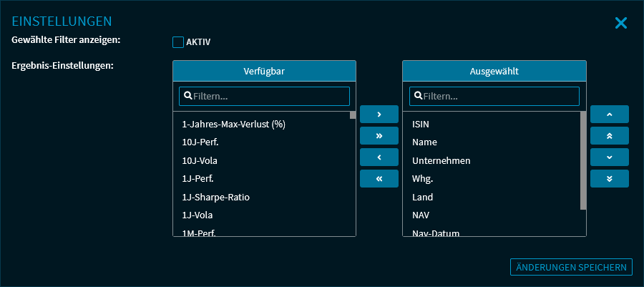644x287 pixels.
Task: Select ISIN in the selected list
Action: pyautogui.click(x=421, y=124)
